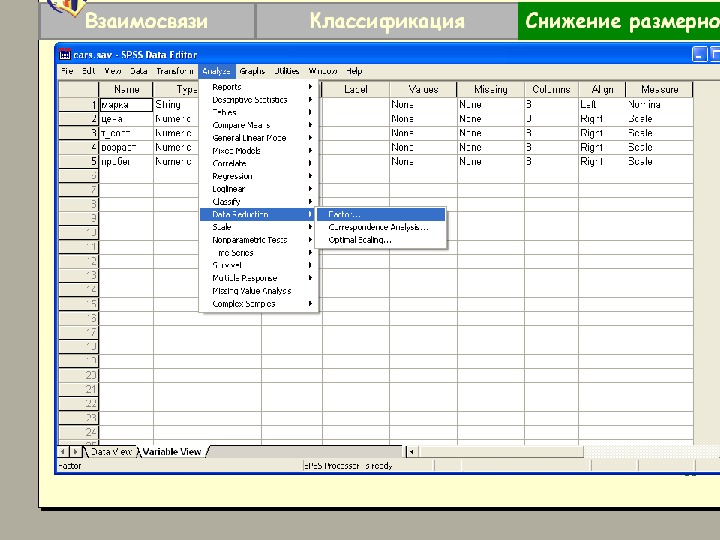Open the Взаимосвязи slide tab
This screenshot has height=540, width=720.
[147, 21]
